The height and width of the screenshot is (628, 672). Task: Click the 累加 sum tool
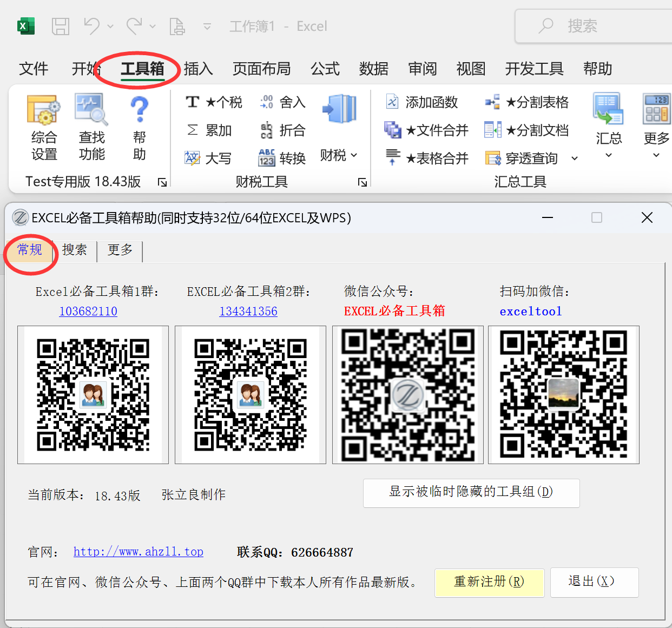pos(209,130)
